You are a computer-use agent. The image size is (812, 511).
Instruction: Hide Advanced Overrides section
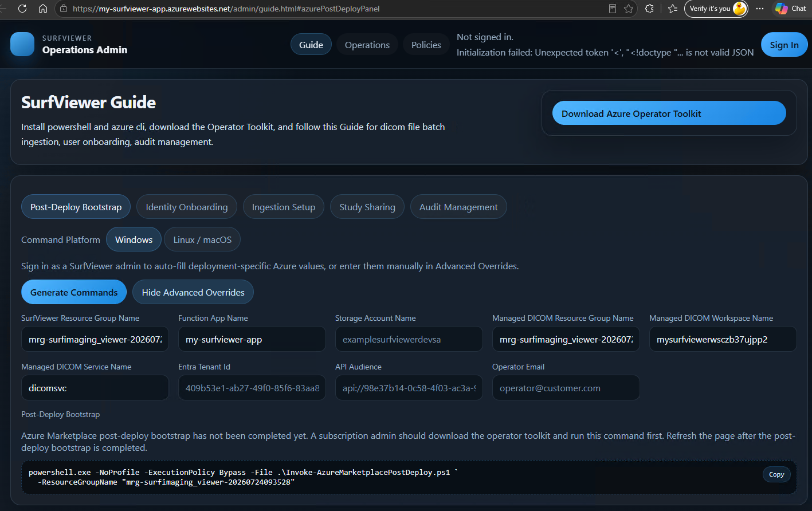tap(193, 292)
